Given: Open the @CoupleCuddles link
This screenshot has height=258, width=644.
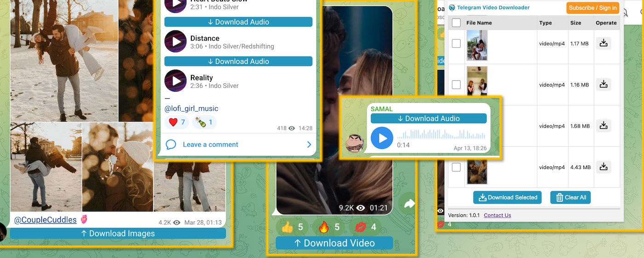Looking at the screenshot, I should pos(46,220).
